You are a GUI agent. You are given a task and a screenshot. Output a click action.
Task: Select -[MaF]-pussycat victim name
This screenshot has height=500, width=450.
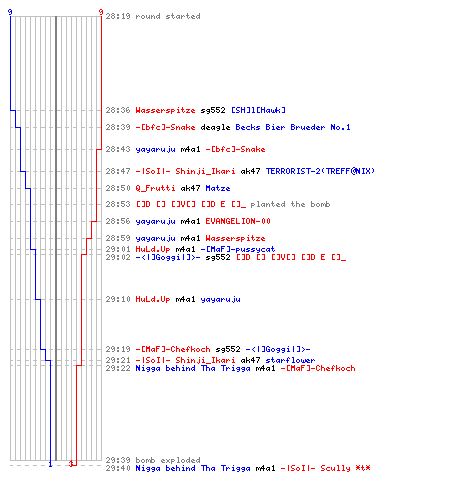coord(238,249)
